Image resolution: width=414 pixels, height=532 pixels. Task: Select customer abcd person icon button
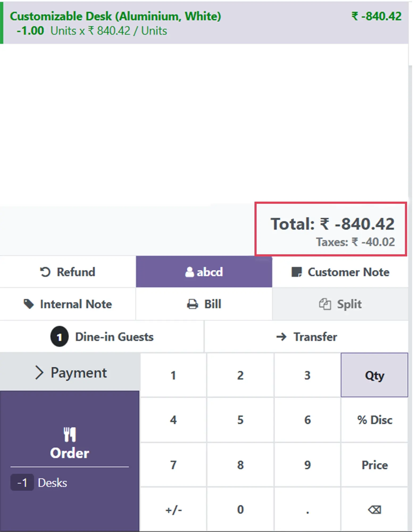pyautogui.click(x=189, y=272)
